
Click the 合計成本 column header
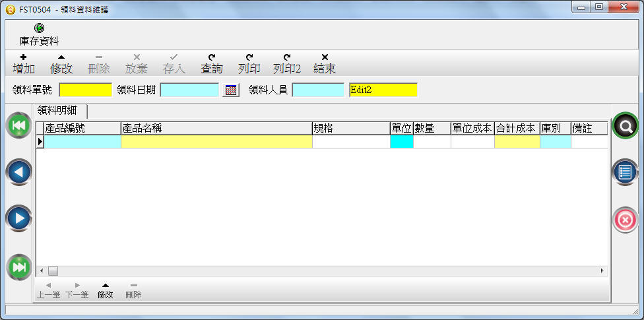[517, 129]
